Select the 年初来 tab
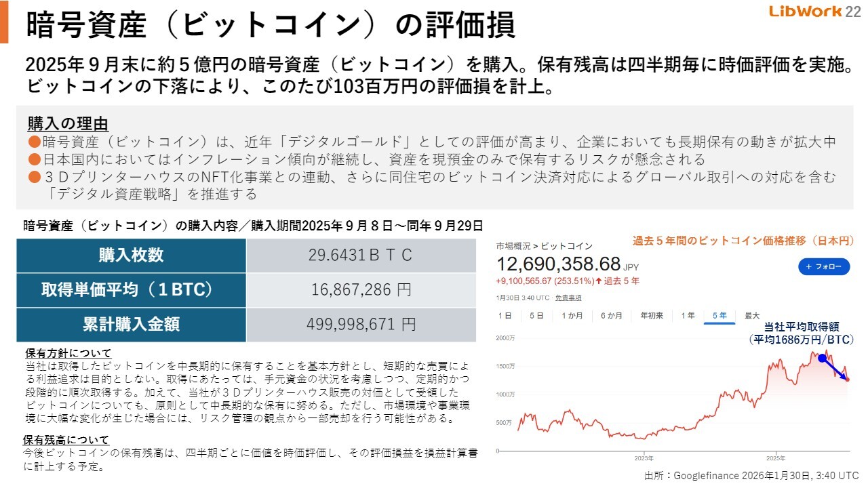 [652, 316]
